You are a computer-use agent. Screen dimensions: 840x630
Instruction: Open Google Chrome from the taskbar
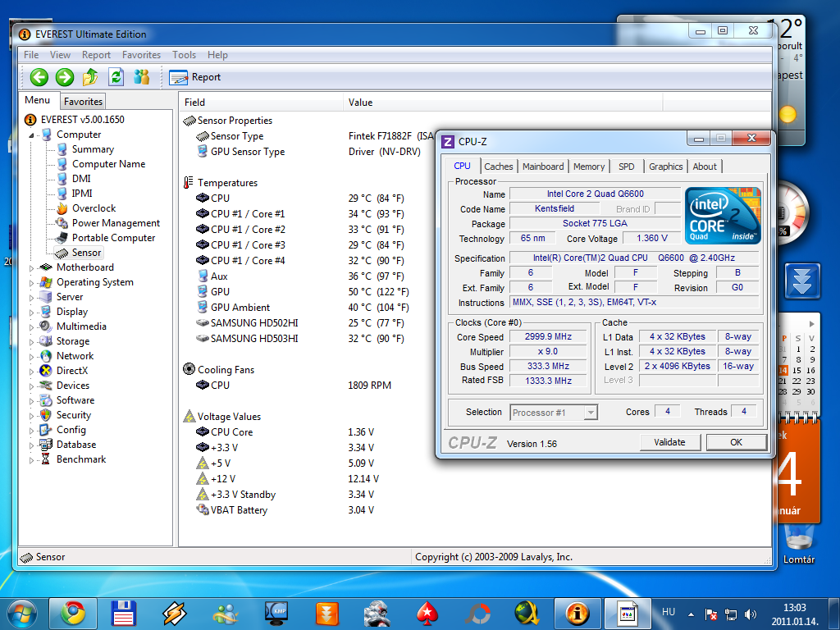click(x=73, y=614)
